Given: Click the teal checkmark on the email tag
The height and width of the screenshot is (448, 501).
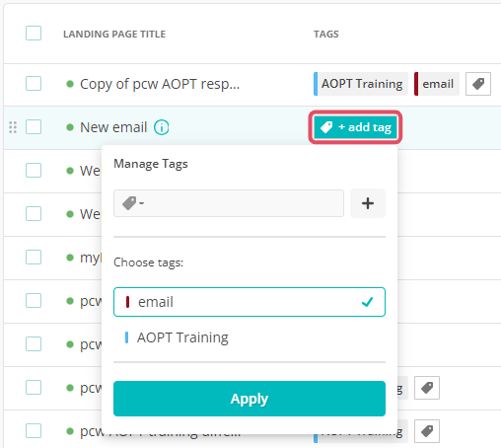Looking at the screenshot, I should (x=367, y=302).
